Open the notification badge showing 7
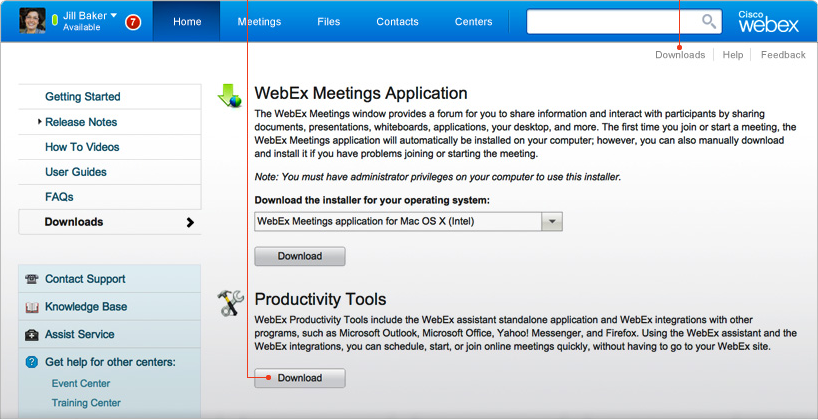The height and width of the screenshot is (420, 818). click(133, 22)
